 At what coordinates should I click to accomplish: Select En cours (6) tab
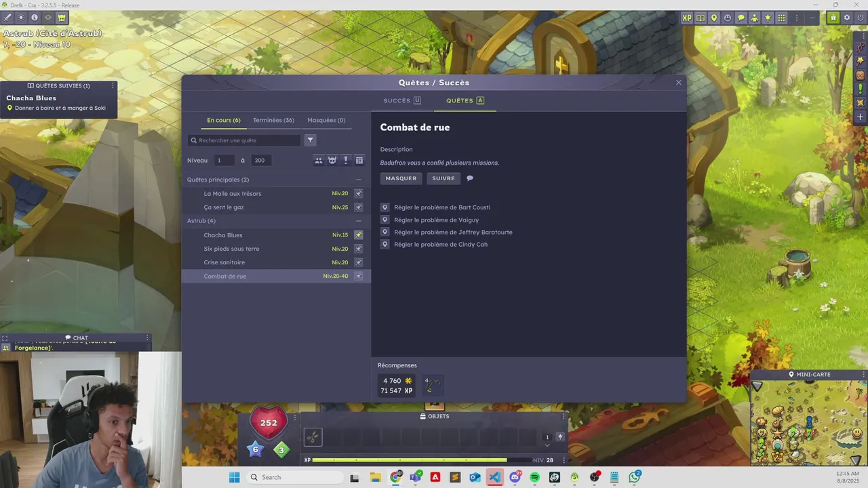(x=224, y=120)
